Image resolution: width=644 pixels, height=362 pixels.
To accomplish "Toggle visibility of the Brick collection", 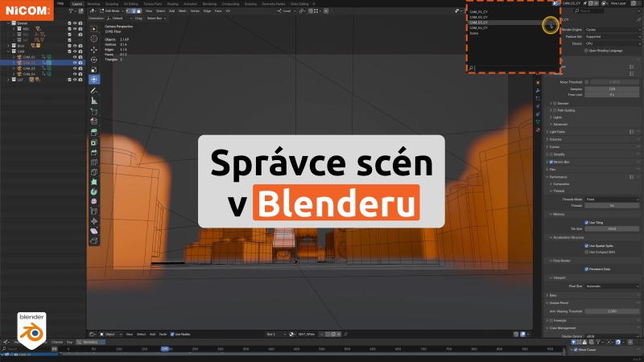I will coord(75,46).
